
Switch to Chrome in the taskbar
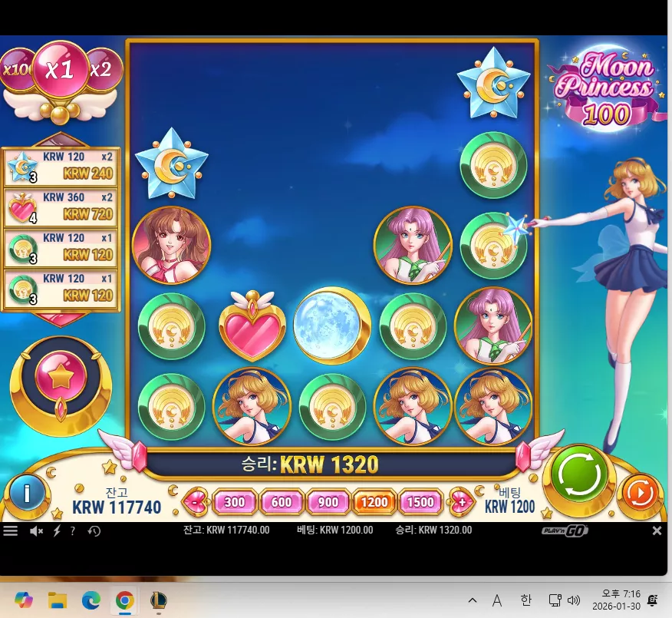(x=125, y=600)
